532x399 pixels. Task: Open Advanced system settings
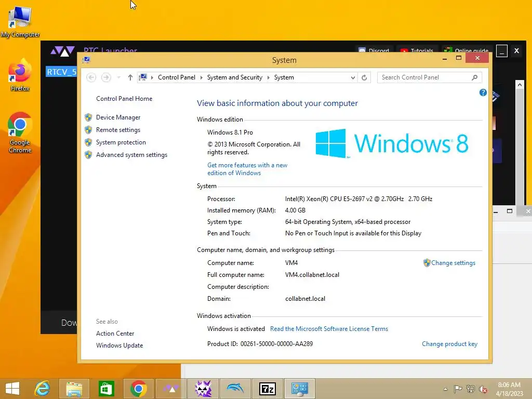pyautogui.click(x=131, y=155)
